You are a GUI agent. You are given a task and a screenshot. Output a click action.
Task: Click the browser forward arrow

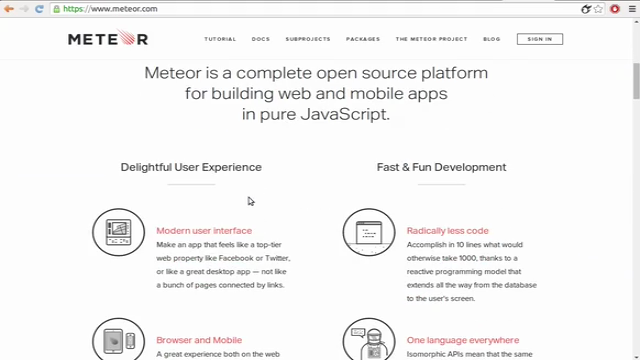point(24,9)
